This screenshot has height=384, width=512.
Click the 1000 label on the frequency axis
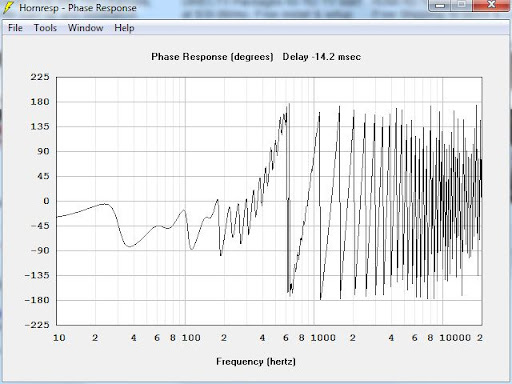point(323,338)
